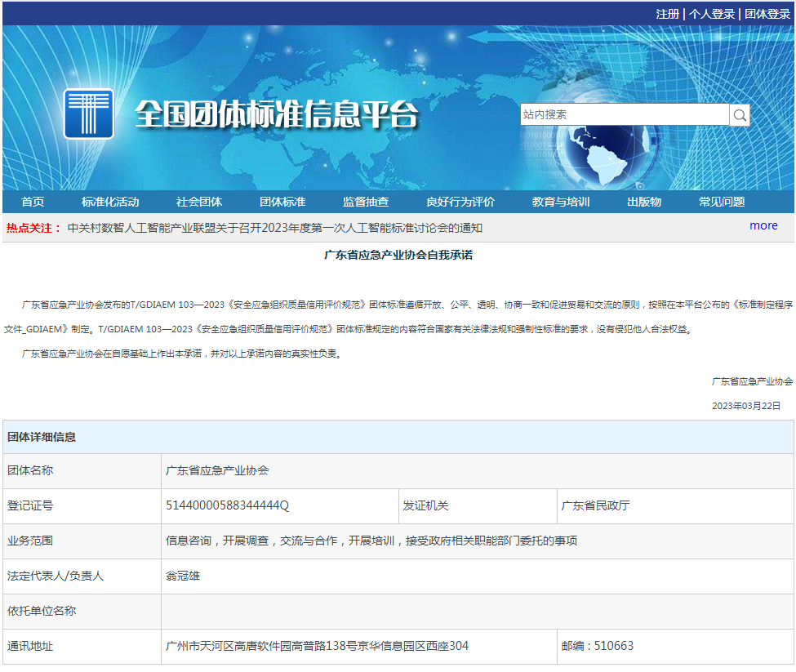Click the registration number 51440000588344444Q
Image resolution: width=796 pixels, height=672 pixels.
tap(228, 505)
